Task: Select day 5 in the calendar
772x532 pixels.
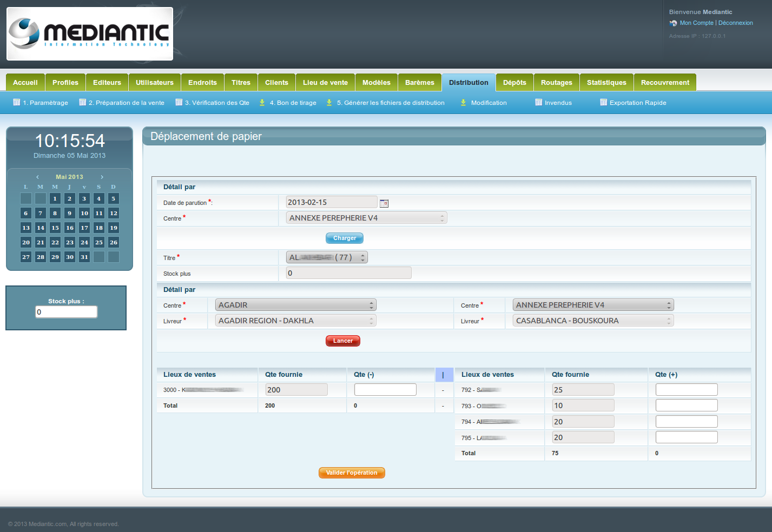Action: tap(114, 198)
